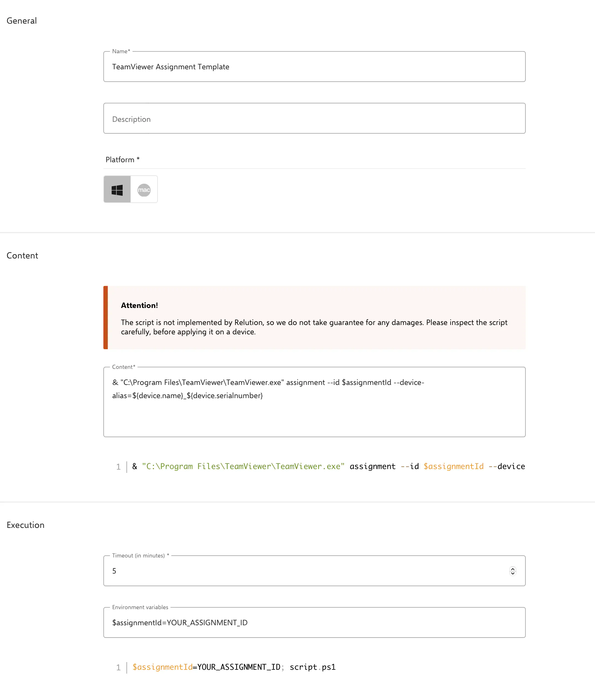Click the YOUR_ASSIGNMENT_ID code text
This screenshot has height=700, width=595.
click(x=238, y=667)
